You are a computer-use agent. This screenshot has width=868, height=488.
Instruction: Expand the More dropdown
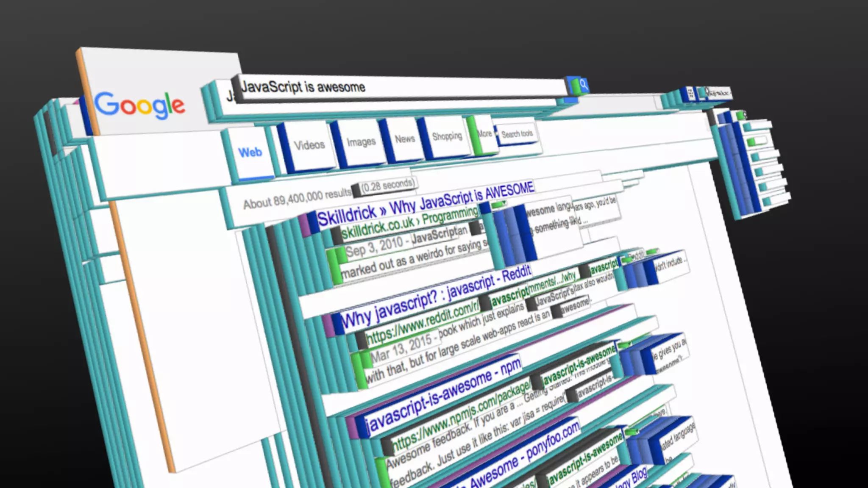(485, 134)
